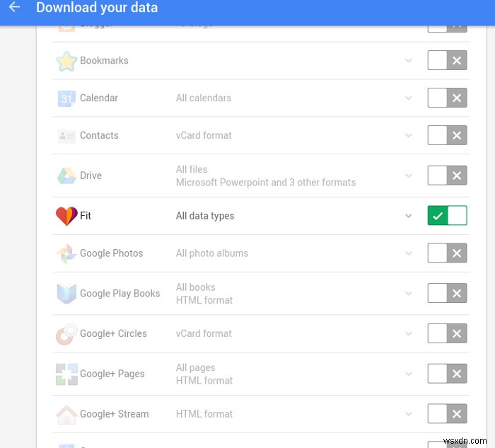
Task: Click 'All files' in Drive row
Action: click(192, 170)
